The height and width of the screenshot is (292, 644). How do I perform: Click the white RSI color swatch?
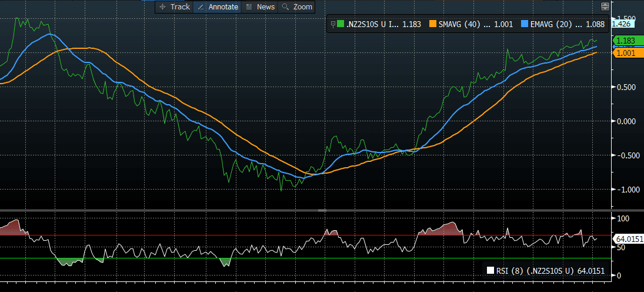point(490,271)
